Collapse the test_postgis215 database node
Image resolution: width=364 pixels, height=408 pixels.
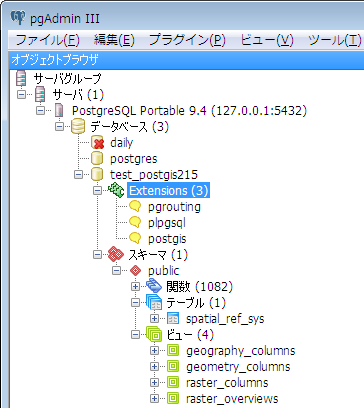[x=78, y=175]
